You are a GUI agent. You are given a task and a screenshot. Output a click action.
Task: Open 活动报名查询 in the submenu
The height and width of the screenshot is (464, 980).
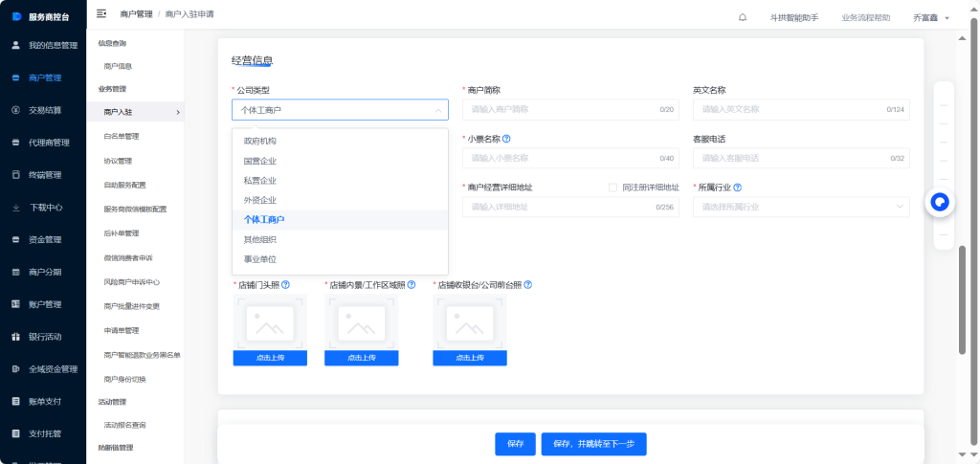[x=125, y=425]
